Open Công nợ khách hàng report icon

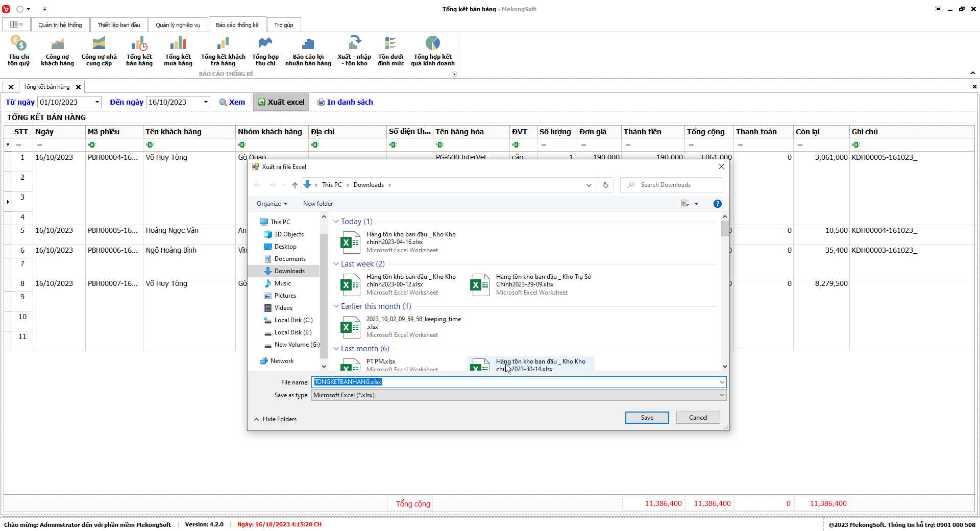coord(57,51)
